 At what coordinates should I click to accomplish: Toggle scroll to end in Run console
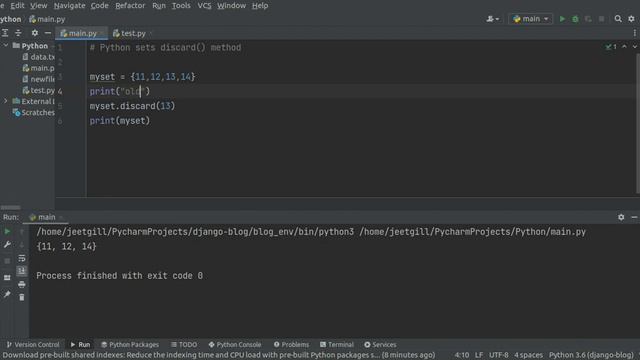point(22,271)
